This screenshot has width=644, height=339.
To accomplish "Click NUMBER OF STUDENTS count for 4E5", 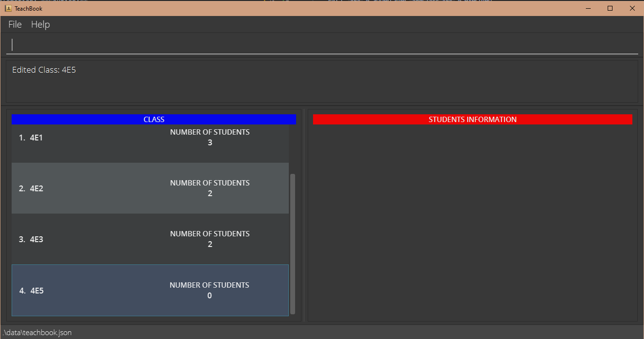I will tap(209, 295).
